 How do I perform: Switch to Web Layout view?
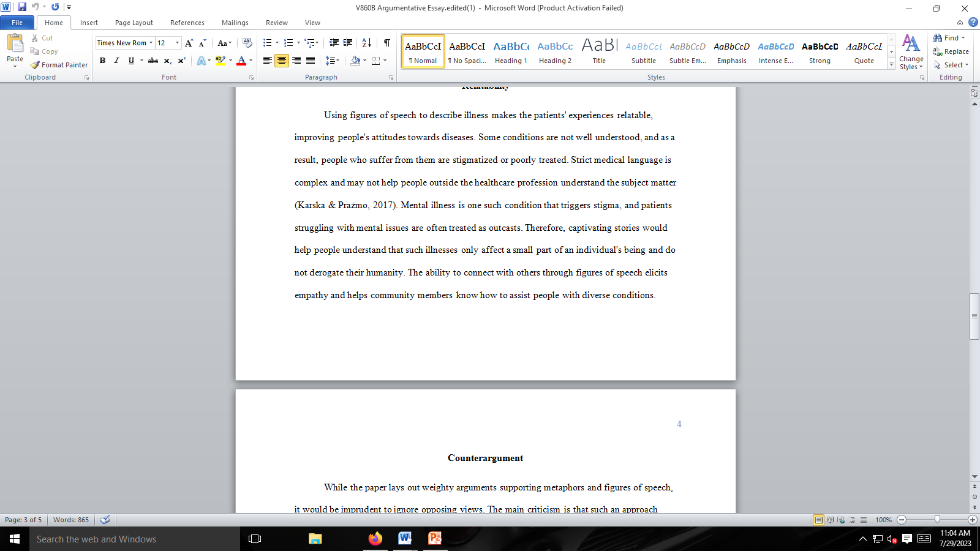(x=841, y=520)
